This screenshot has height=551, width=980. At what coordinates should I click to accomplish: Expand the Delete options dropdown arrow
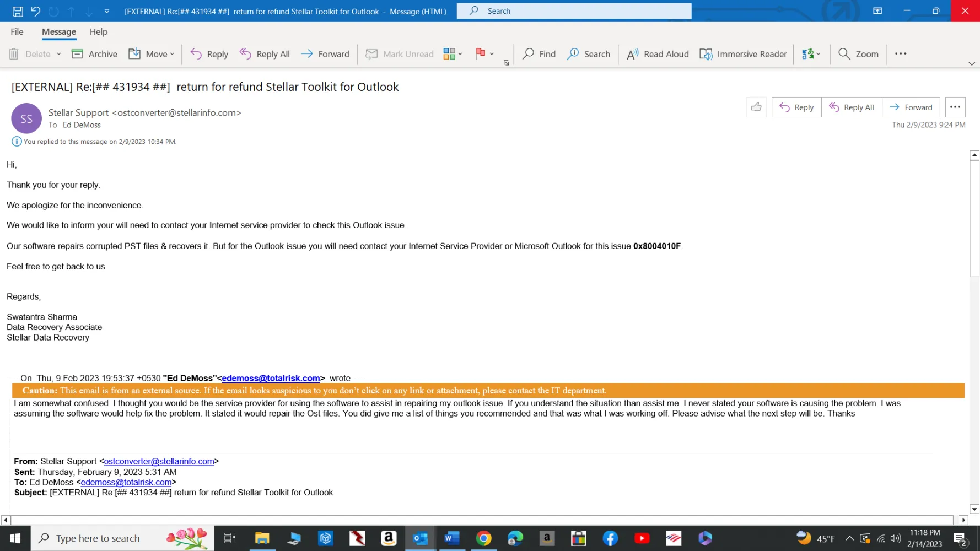point(58,53)
